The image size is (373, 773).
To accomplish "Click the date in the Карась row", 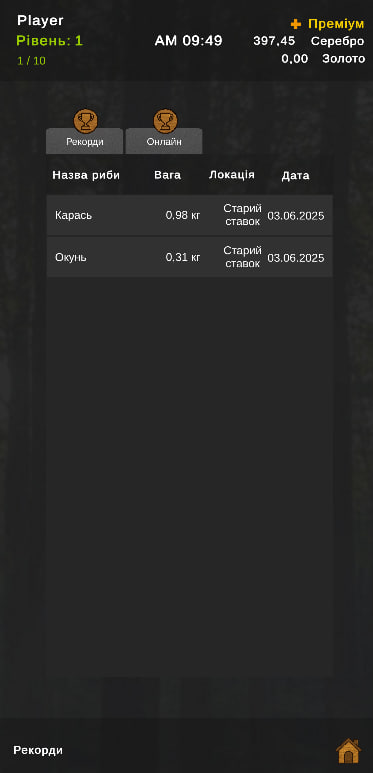I will pyautogui.click(x=296, y=215).
